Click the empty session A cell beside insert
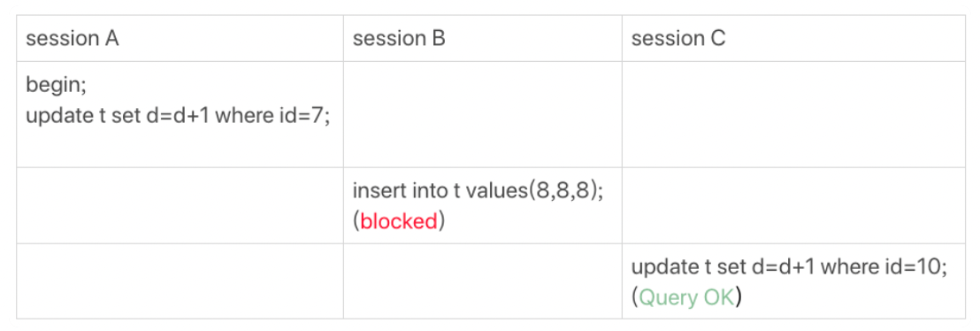This screenshot has width=980, height=331. pos(180,205)
